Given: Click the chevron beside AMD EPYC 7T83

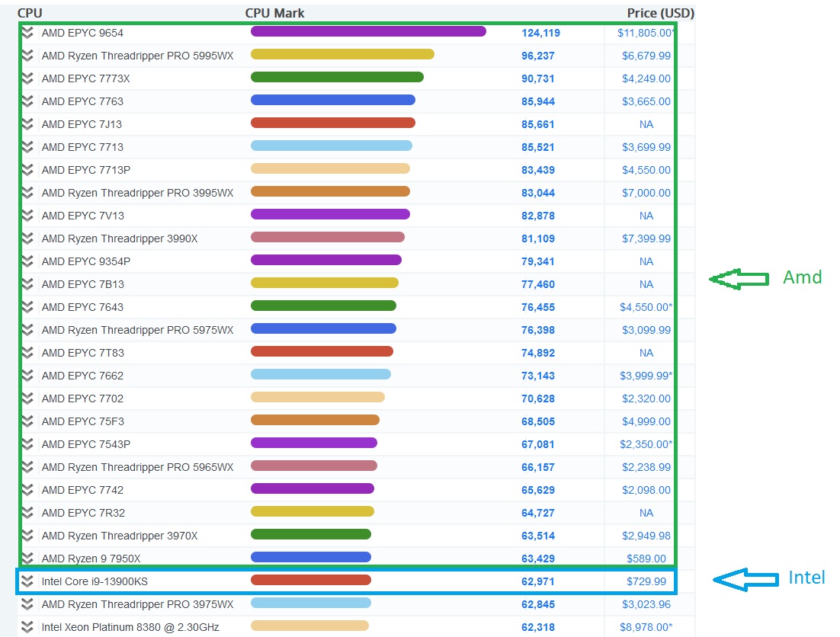Looking at the screenshot, I should click(28, 354).
